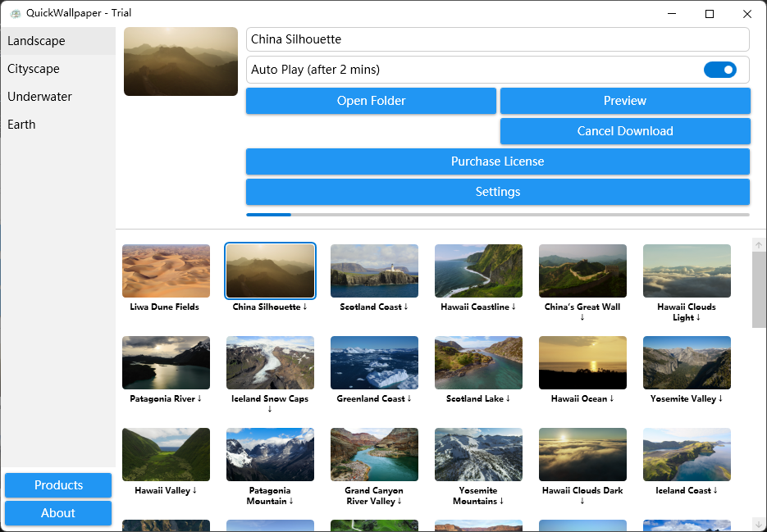The image size is (767, 532).
Task: Click the About button
Action: pyautogui.click(x=57, y=513)
